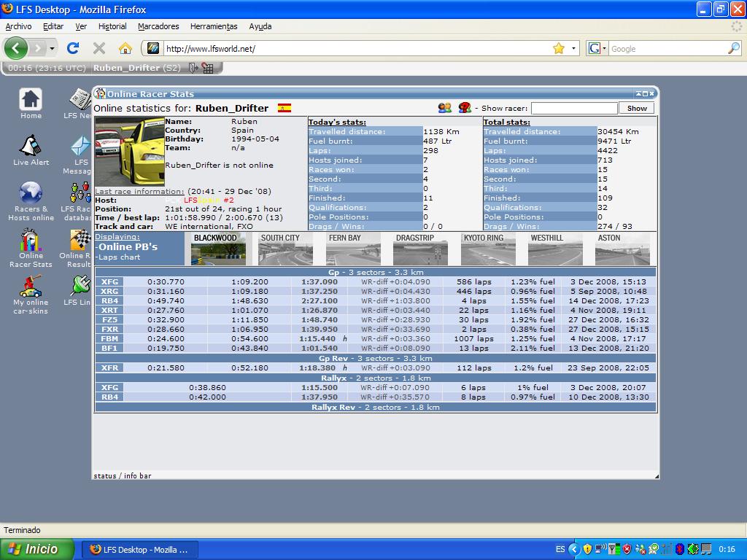Click the LFS Desktop taskbar button
747x560 pixels.
pyautogui.click(x=139, y=550)
